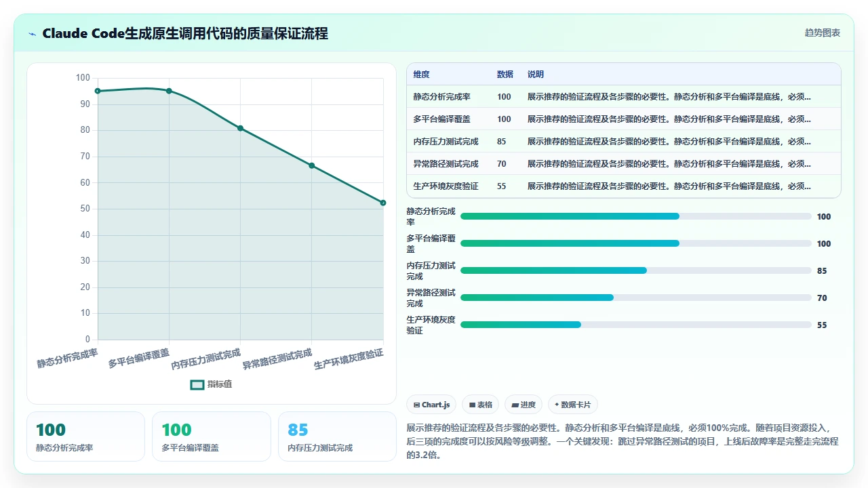Viewport: 868px width, 488px height.
Task: Click the 生产环境灰度验证 x-axis label
Action: (x=349, y=359)
